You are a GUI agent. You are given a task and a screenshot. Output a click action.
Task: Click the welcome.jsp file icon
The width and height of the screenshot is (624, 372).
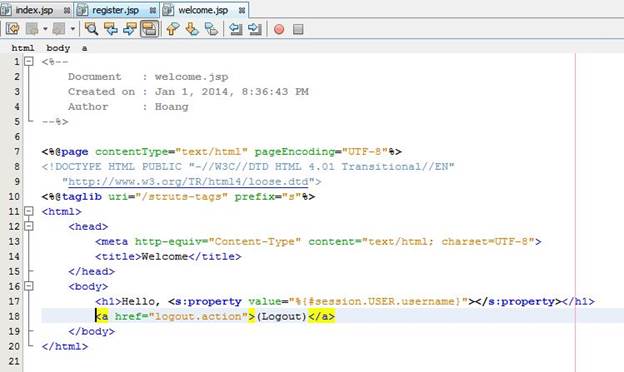coord(168,10)
